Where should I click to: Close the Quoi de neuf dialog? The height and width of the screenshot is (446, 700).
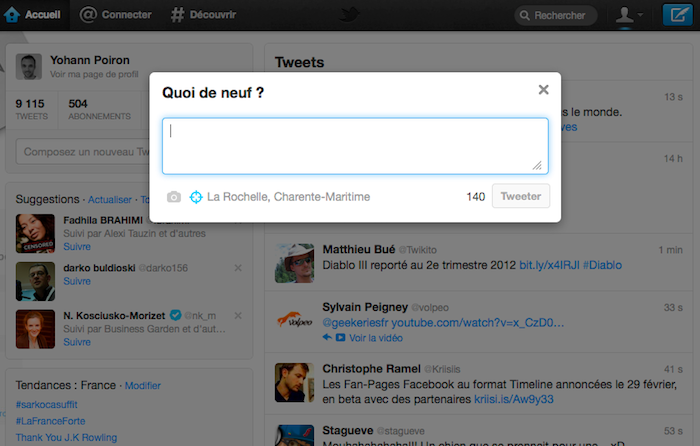[543, 90]
